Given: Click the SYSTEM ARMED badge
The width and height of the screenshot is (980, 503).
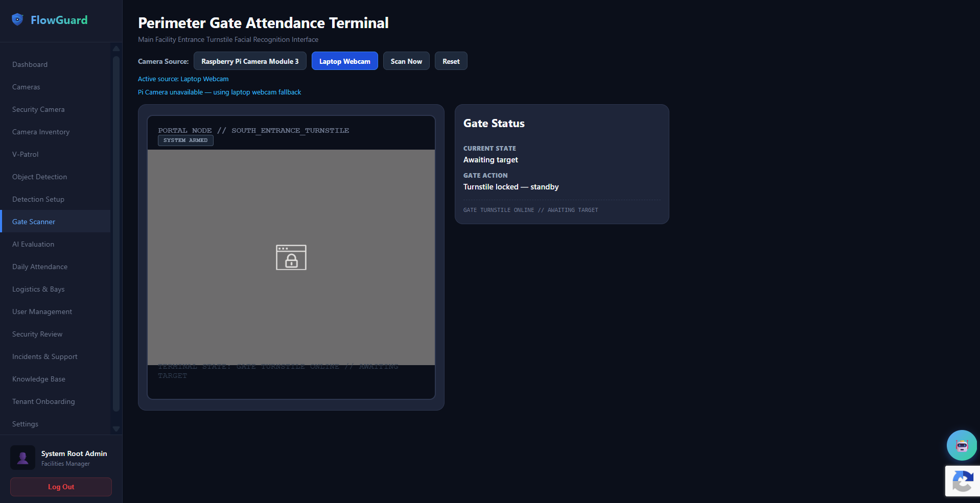Looking at the screenshot, I should [x=185, y=140].
